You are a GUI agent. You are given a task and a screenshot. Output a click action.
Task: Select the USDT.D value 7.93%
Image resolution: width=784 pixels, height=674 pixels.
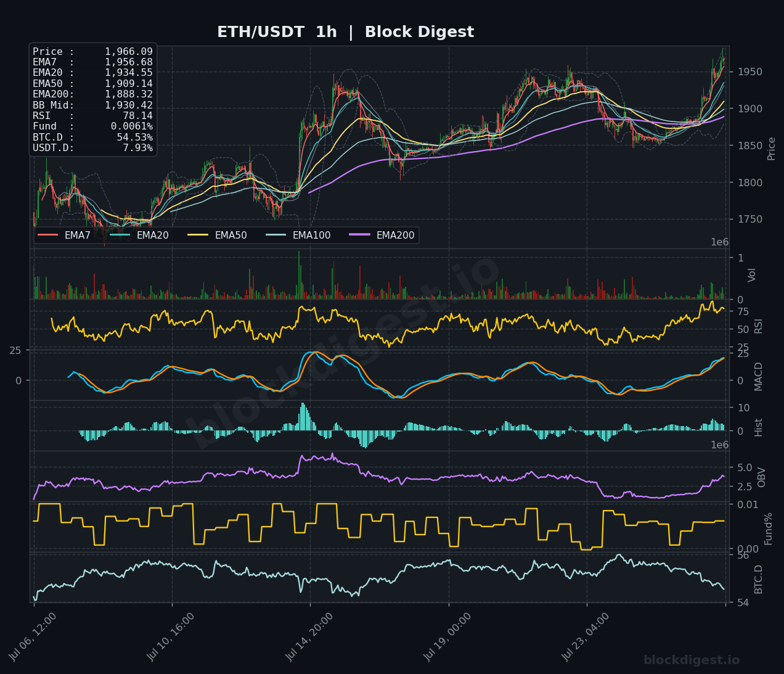click(137, 148)
